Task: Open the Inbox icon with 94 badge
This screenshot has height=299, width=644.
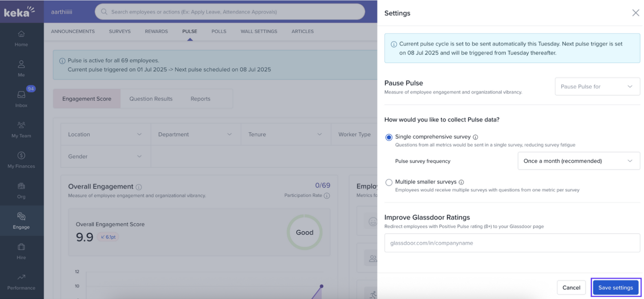Action: [x=21, y=98]
